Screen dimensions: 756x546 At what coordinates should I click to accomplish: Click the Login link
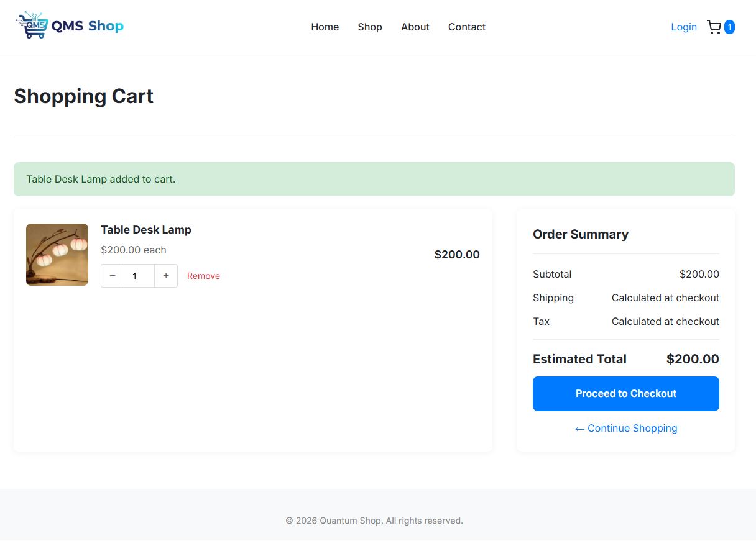click(683, 27)
